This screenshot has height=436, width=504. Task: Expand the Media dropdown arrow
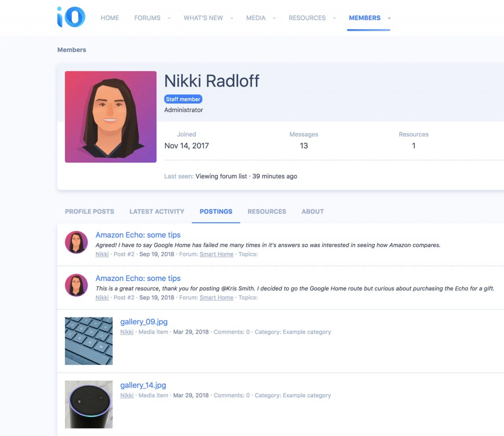coord(274,18)
